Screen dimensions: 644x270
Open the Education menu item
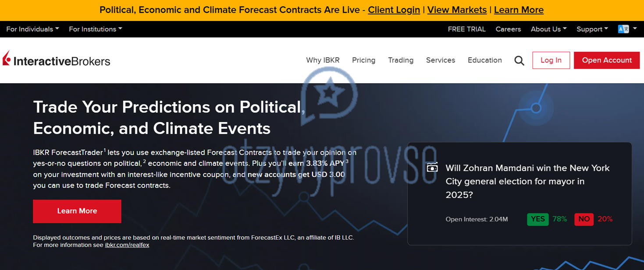(x=485, y=60)
